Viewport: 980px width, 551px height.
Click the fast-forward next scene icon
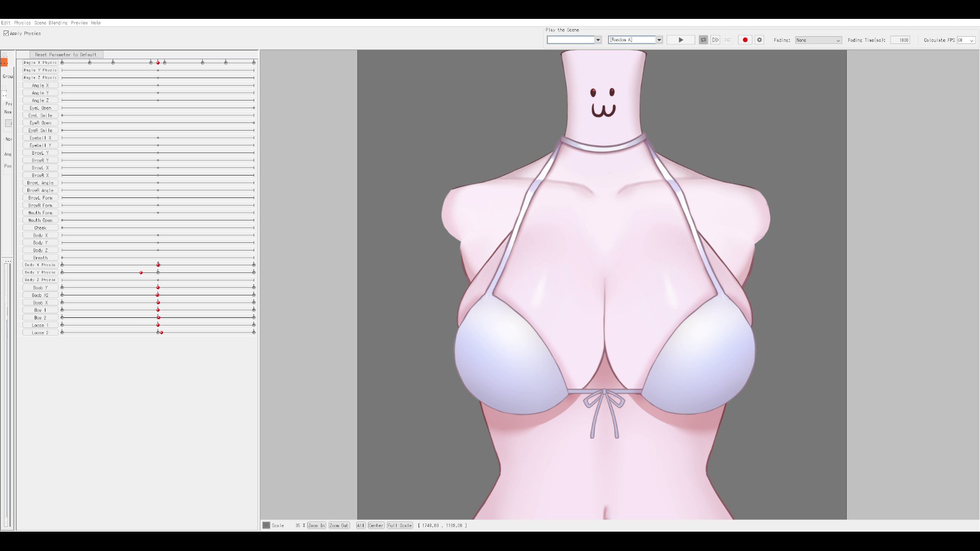[716, 40]
